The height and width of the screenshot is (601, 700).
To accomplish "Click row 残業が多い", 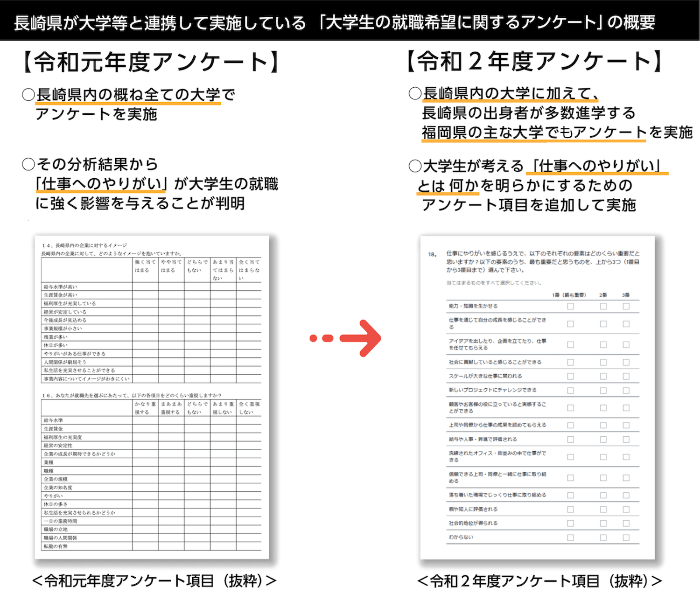I will tap(151, 337).
